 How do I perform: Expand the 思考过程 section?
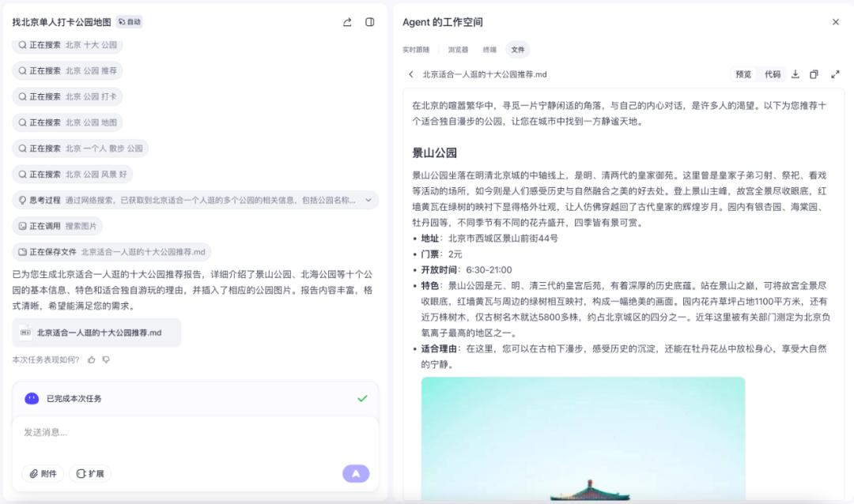coord(368,201)
